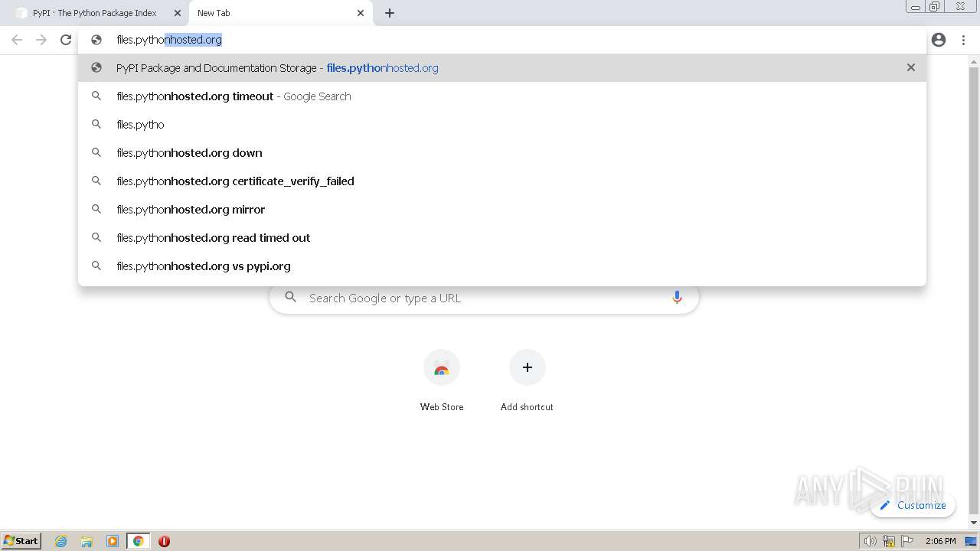The height and width of the screenshot is (551, 980).
Task: Click the globe icon in address bar
Action: [x=96, y=40]
